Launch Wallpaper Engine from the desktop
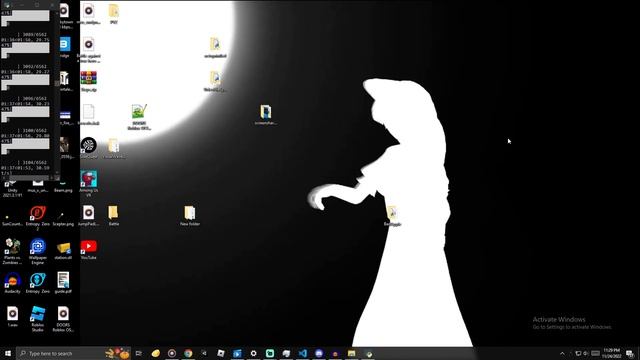Viewport: 640px width, 360px height. (x=38, y=251)
